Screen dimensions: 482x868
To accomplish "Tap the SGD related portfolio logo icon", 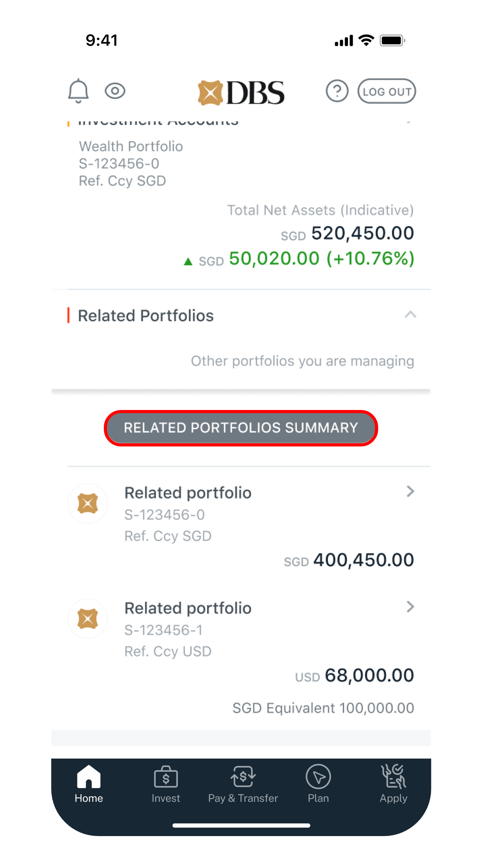I will (88, 503).
